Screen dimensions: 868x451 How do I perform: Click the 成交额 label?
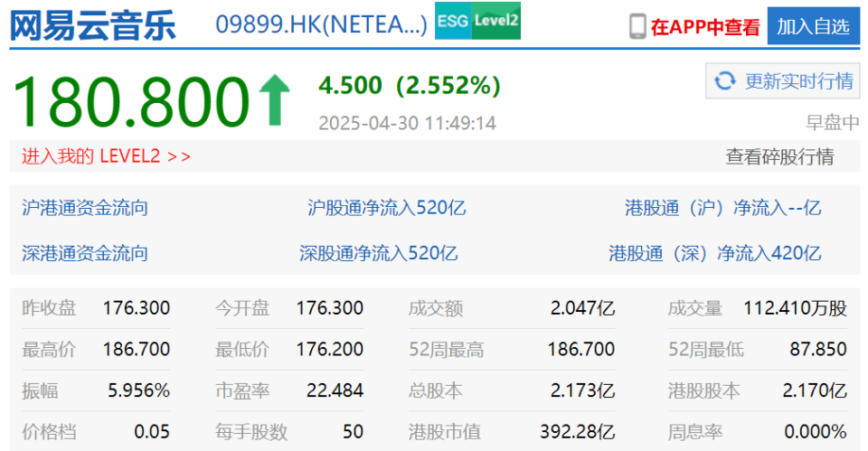pyautogui.click(x=436, y=308)
